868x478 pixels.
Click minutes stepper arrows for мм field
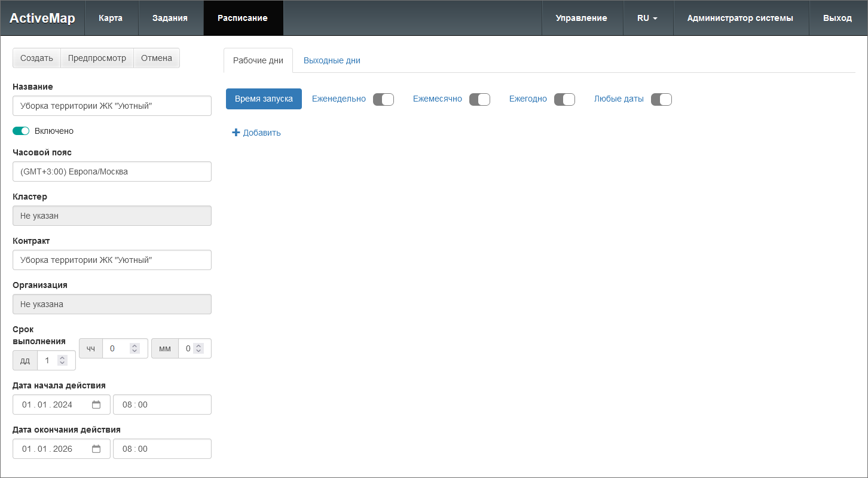pyautogui.click(x=199, y=348)
